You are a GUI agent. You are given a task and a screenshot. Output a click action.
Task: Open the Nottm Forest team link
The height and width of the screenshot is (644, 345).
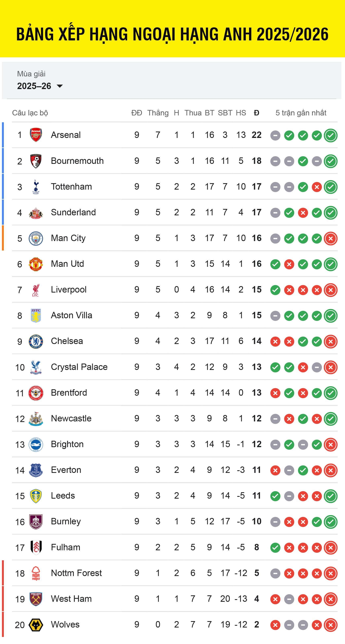(x=76, y=573)
